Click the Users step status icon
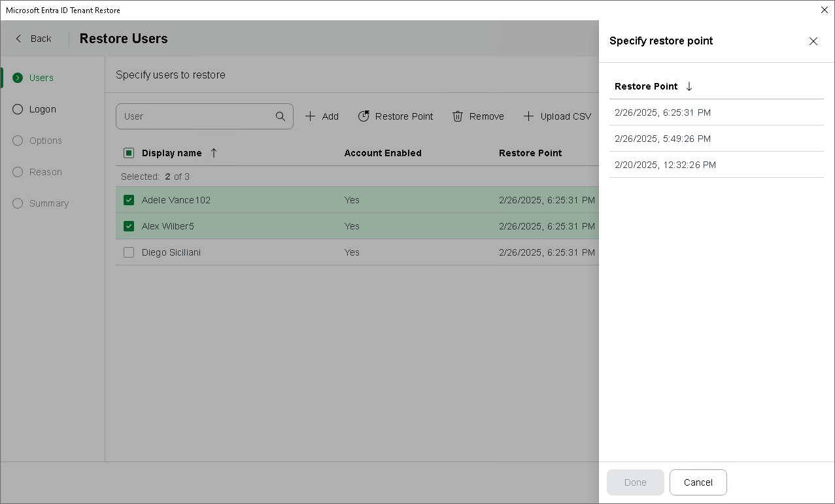 pos(18,78)
